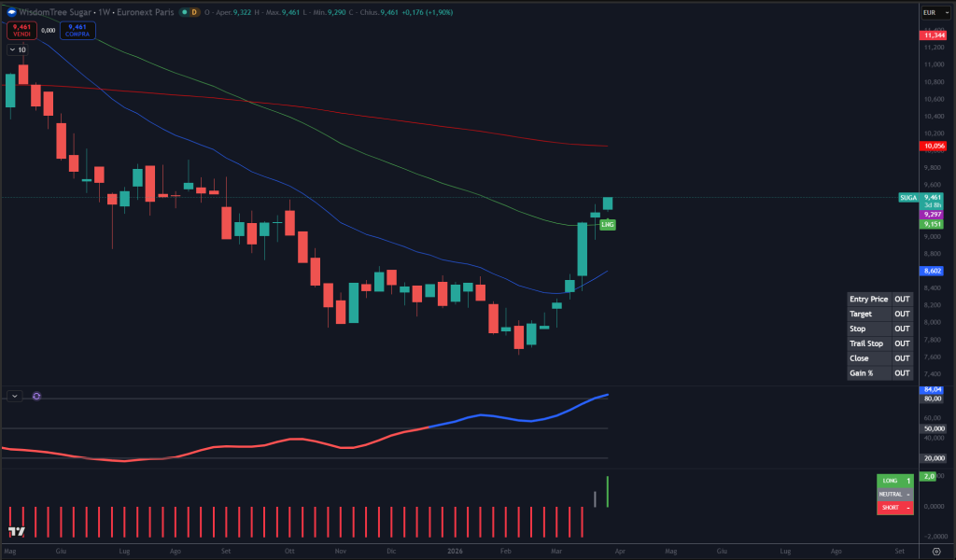956x560 pixels.
Task: Click the SUGA price label on the axis
Action: [908, 198]
